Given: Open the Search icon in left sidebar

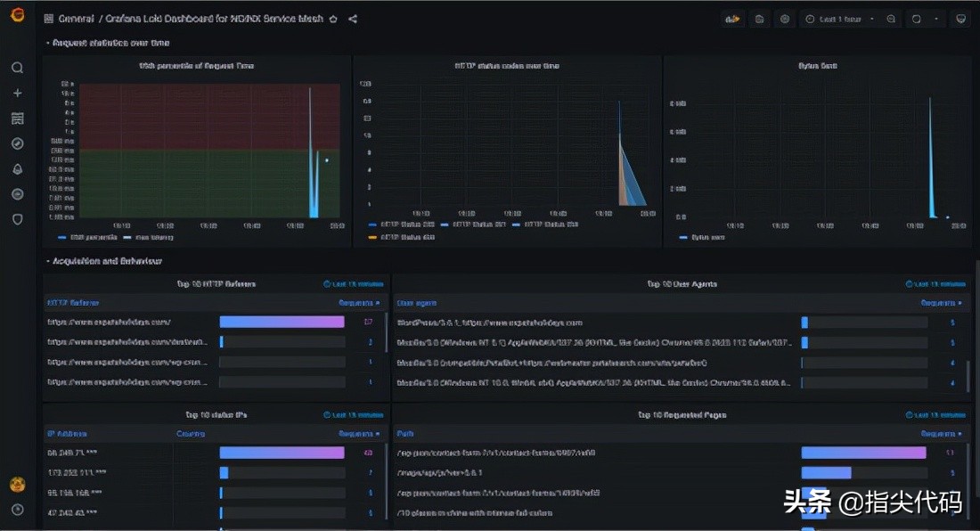Looking at the screenshot, I should (17, 68).
